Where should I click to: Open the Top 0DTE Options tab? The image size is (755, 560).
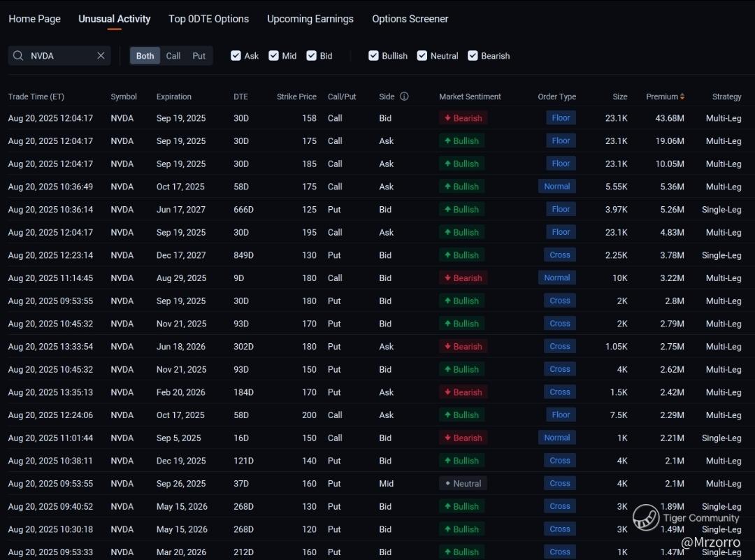click(x=208, y=19)
